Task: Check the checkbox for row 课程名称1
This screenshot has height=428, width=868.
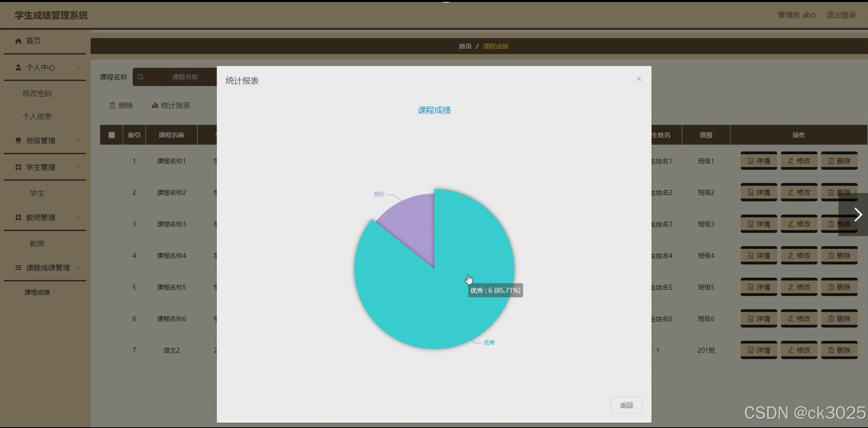Action: (x=111, y=161)
